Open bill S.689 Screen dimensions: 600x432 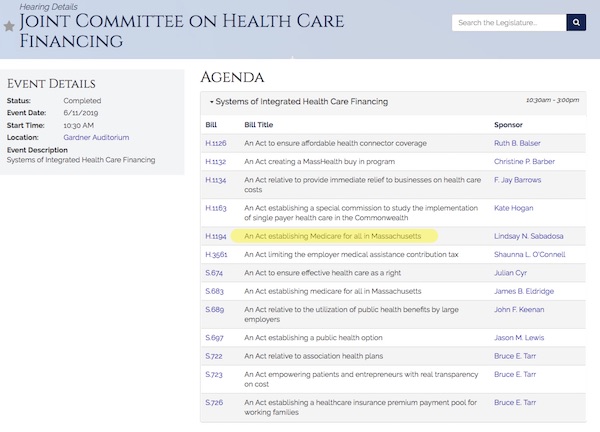click(x=215, y=310)
